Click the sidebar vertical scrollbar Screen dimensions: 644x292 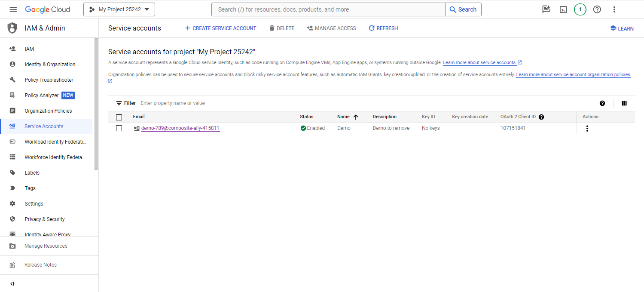(96, 104)
